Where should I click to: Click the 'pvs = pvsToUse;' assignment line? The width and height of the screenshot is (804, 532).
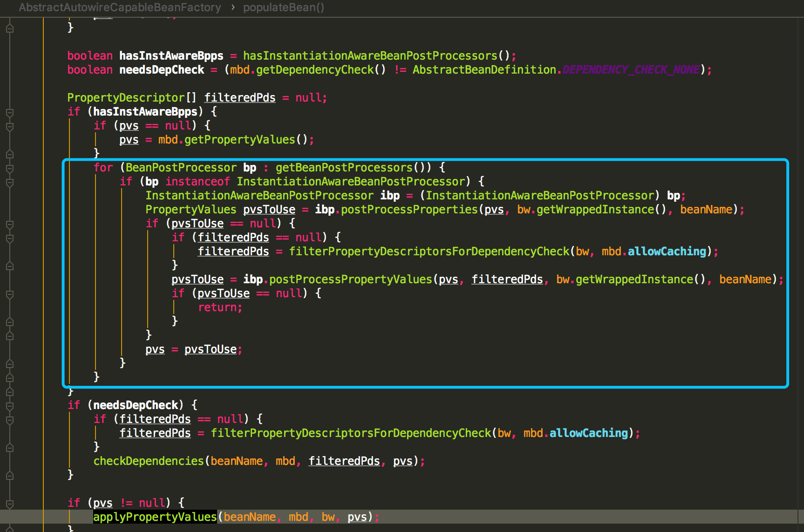click(x=194, y=349)
